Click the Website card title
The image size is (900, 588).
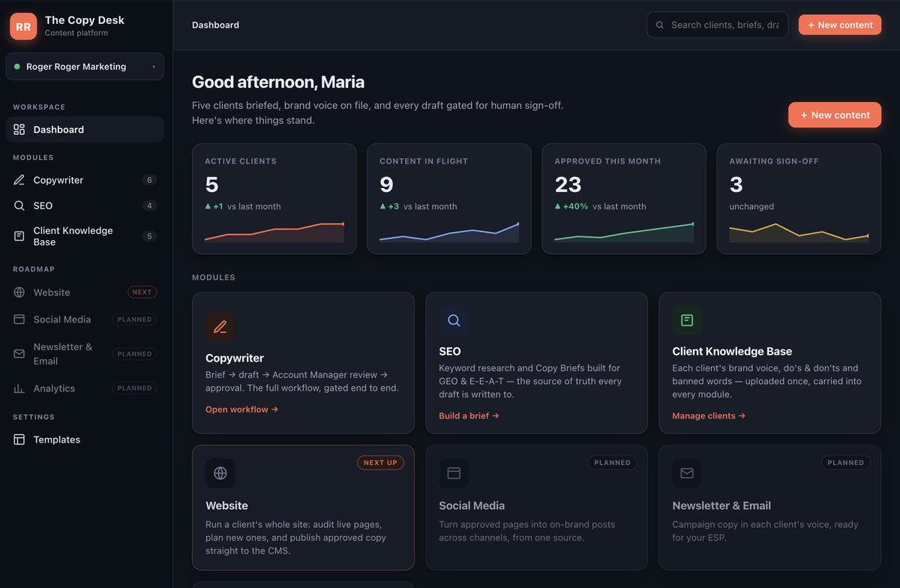click(226, 505)
